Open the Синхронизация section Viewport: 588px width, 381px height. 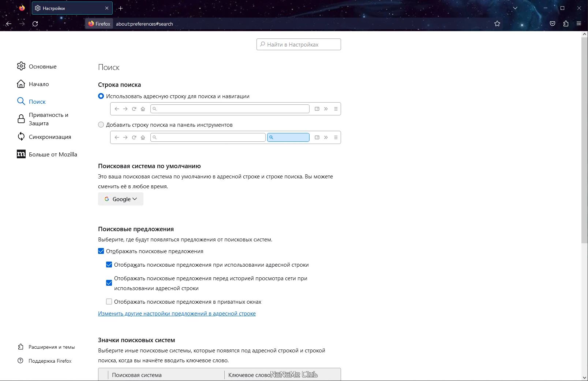point(50,137)
